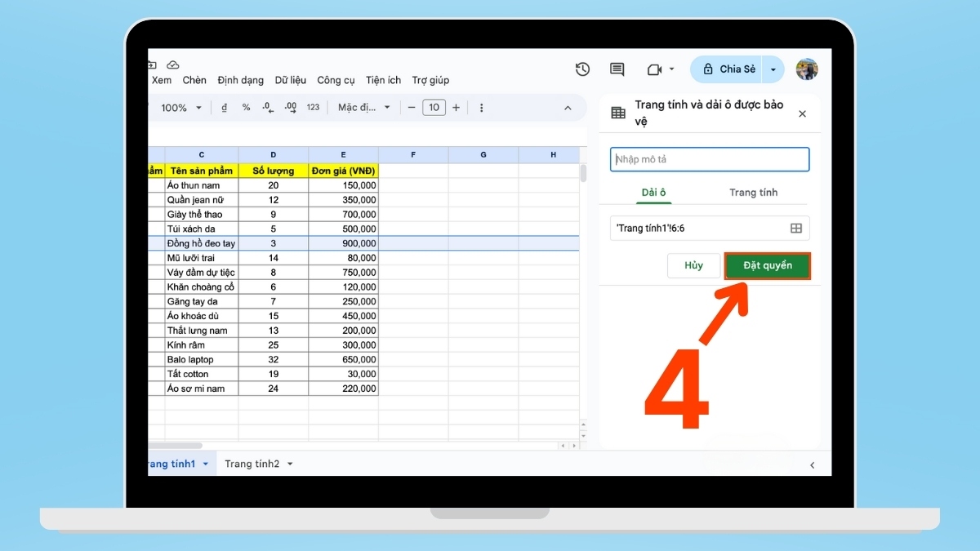Open the font Mặc định dropdown

point(363,108)
